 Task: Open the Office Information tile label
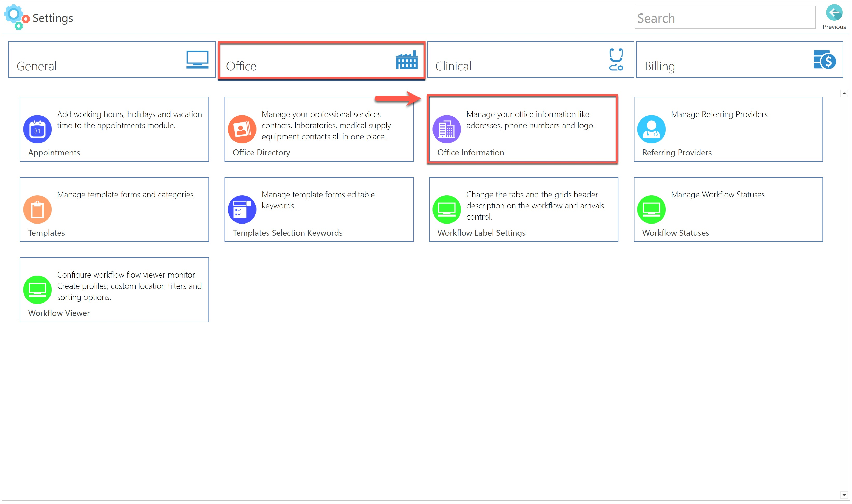click(471, 153)
